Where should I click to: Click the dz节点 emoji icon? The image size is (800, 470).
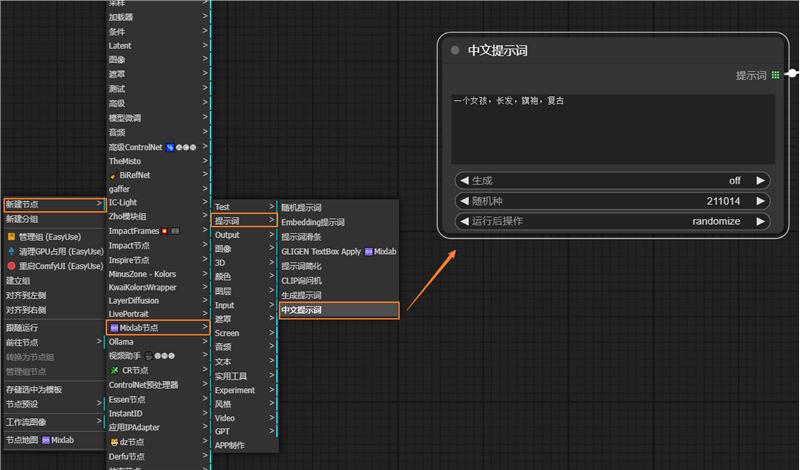(x=114, y=441)
